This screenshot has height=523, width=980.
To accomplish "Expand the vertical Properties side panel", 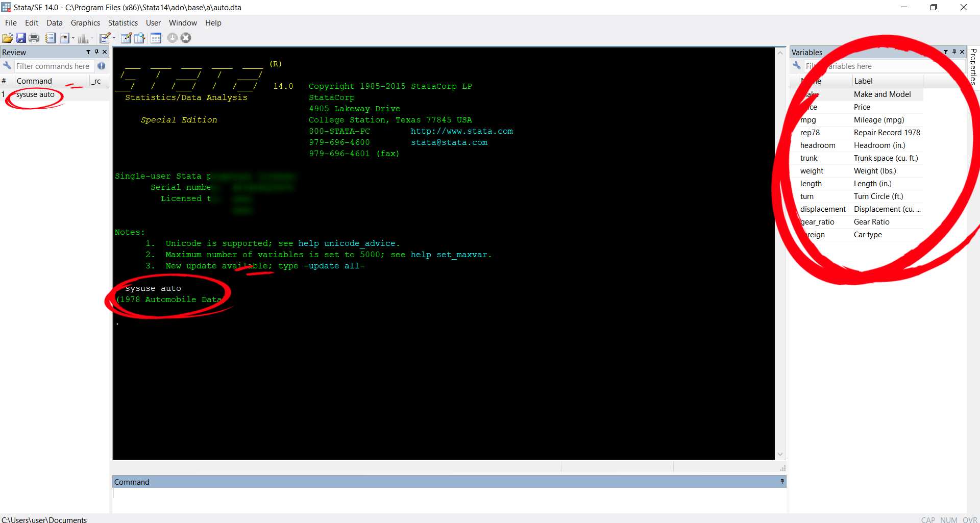I will (x=973, y=66).
